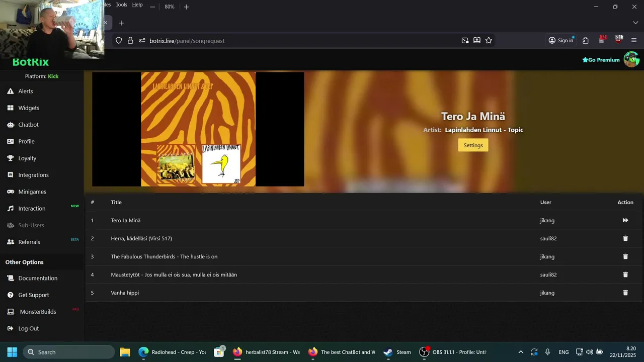Open Documentation from Other Options
The height and width of the screenshot is (362, 644).
38,278
